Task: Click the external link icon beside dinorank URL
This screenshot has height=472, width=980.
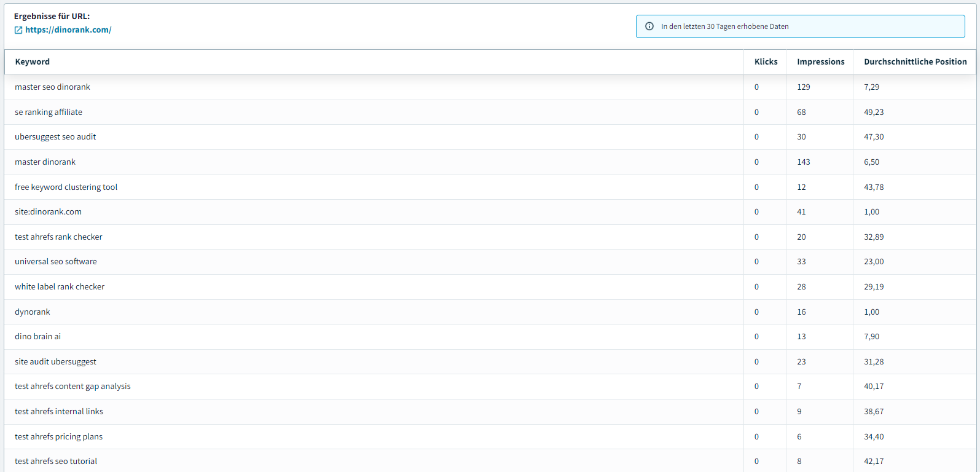Action: pyautogui.click(x=18, y=30)
